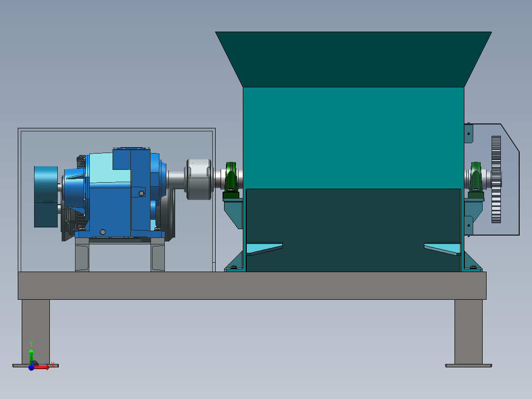
Task: Select the right leg foot plate
Action: [x=468, y=366]
